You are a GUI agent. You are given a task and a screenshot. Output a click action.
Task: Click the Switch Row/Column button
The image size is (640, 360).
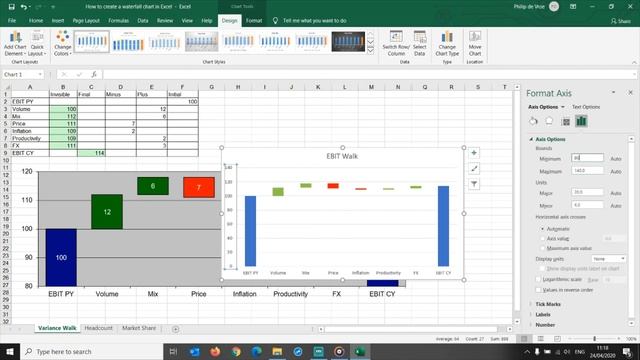(x=396, y=43)
